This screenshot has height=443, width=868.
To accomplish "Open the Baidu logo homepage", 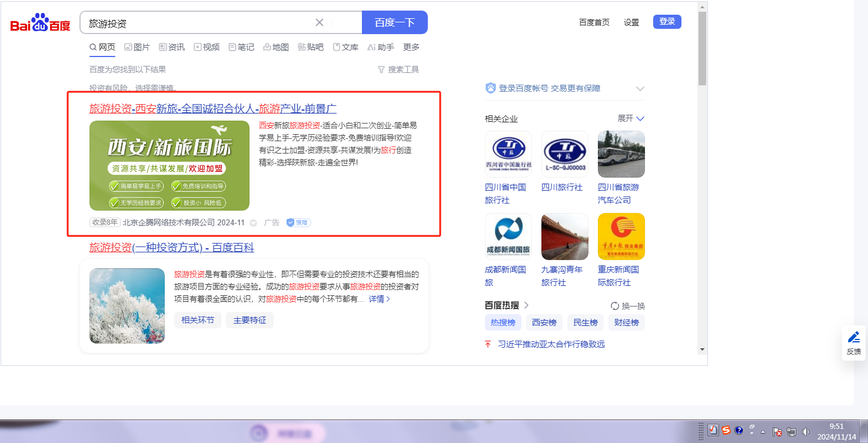I will tap(40, 23).
